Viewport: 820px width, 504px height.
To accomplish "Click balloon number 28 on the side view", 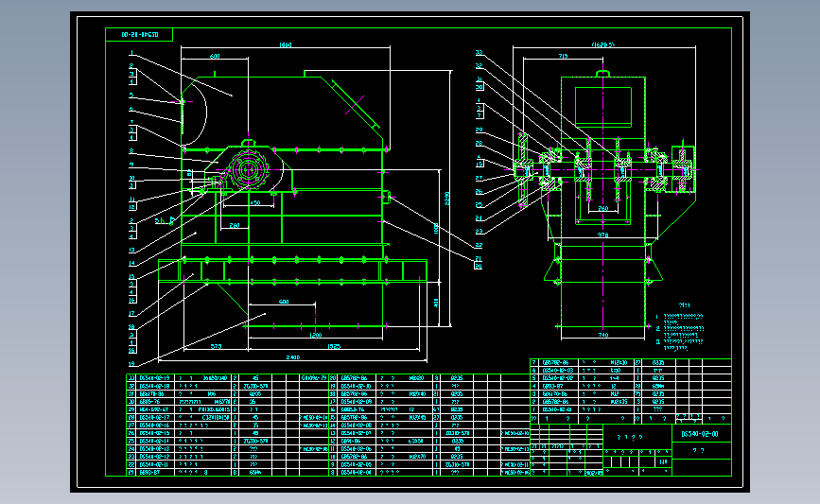I will point(479,143).
